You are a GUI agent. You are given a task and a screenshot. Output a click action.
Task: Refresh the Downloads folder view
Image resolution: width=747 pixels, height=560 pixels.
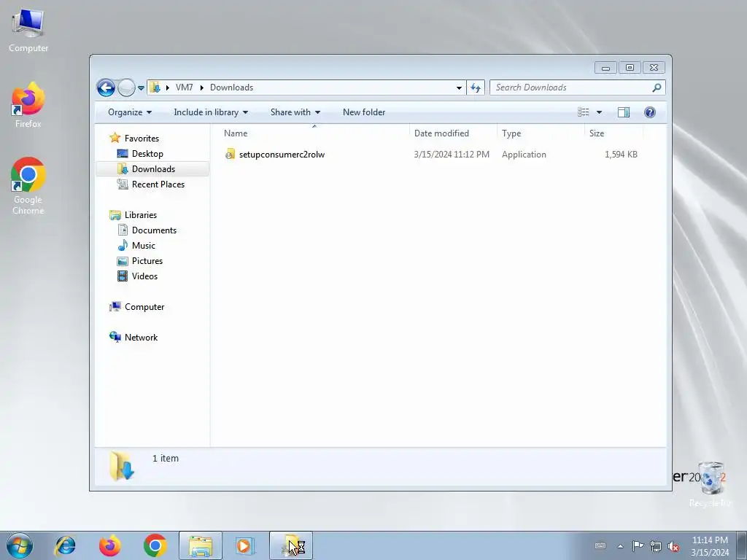(x=476, y=87)
